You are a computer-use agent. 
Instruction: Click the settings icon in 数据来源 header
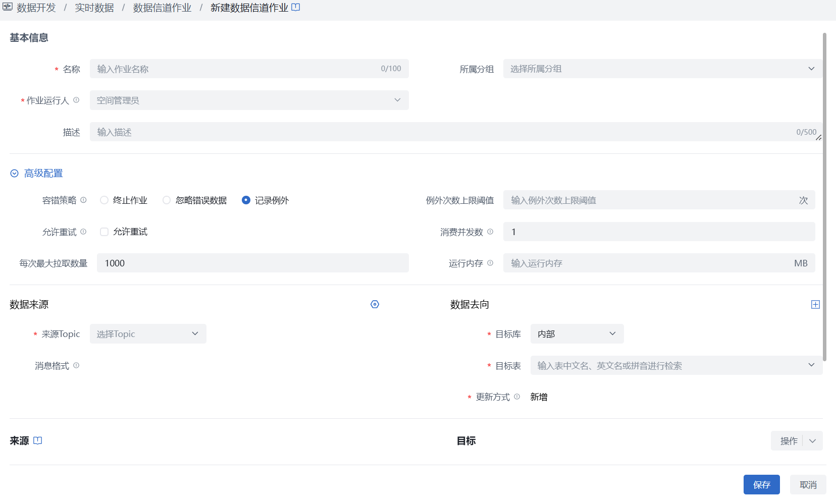pos(375,304)
